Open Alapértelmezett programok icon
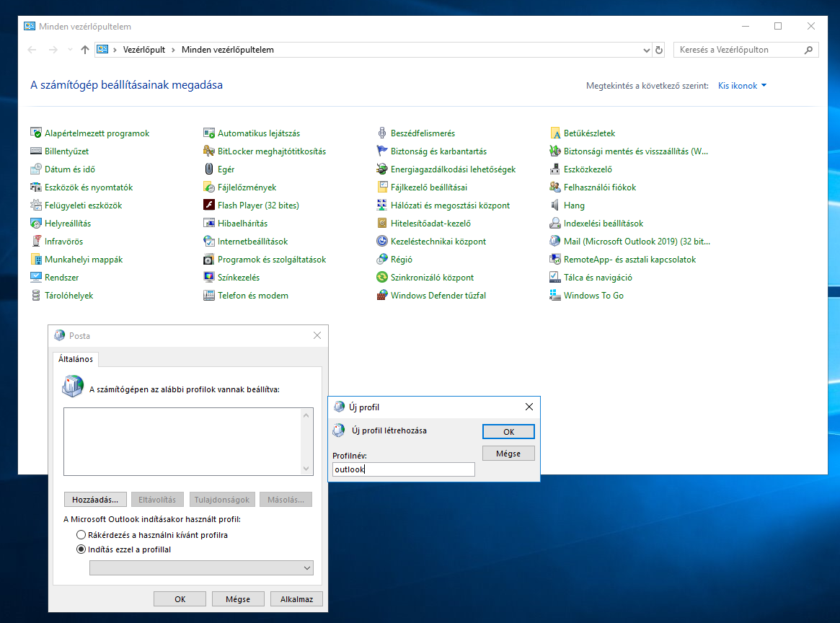The image size is (840, 623). point(36,133)
